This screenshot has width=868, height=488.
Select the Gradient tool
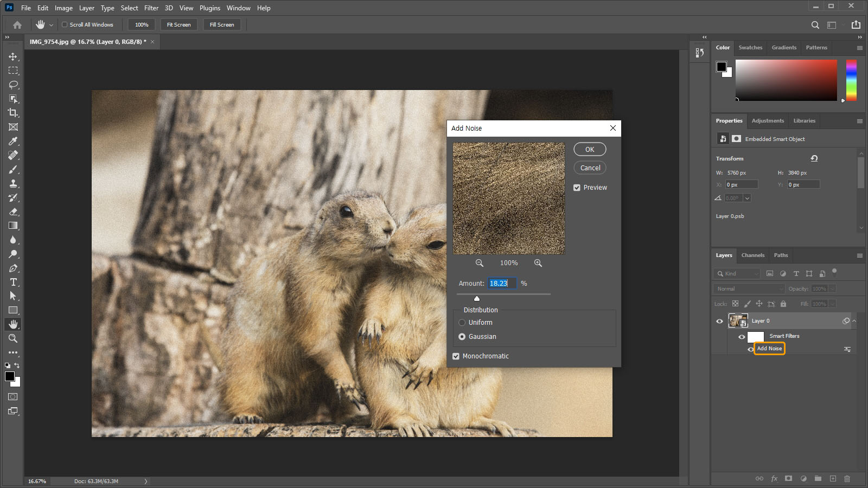[x=13, y=226]
